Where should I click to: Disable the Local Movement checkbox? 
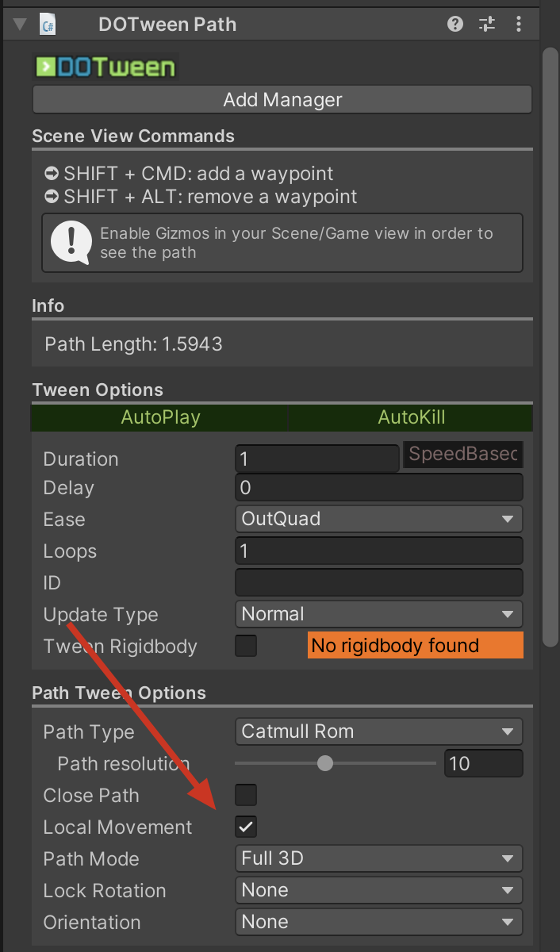pyautogui.click(x=246, y=827)
